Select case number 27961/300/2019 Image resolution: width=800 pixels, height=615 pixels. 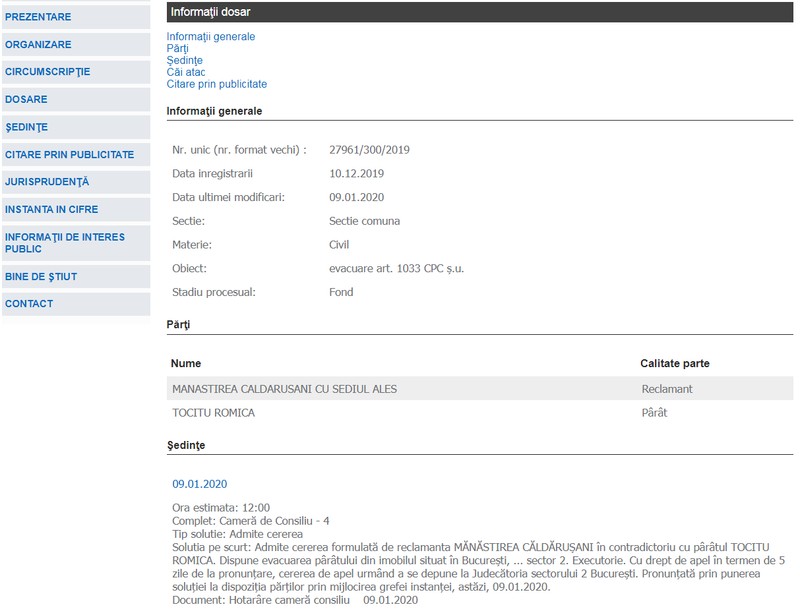coord(369,150)
